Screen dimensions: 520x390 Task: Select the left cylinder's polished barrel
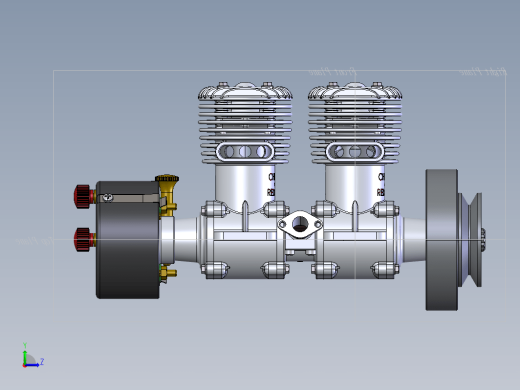pos(245,187)
